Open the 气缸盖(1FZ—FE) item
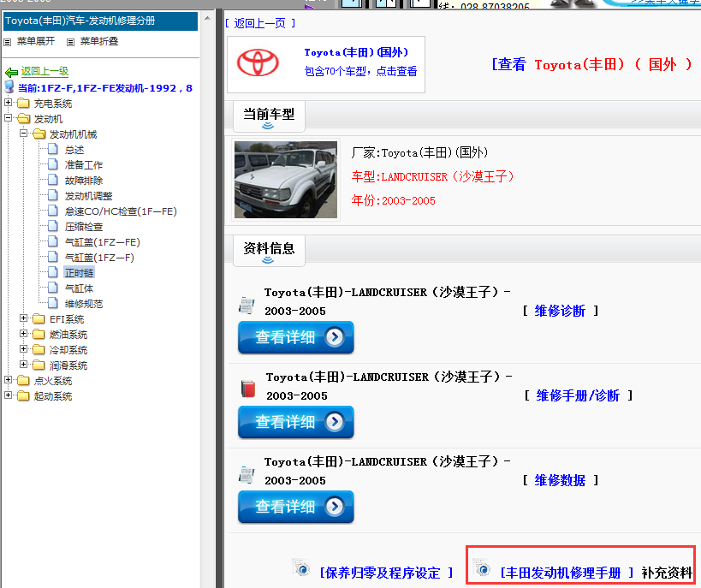This screenshot has height=588, width=701. pyautogui.click(x=103, y=242)
